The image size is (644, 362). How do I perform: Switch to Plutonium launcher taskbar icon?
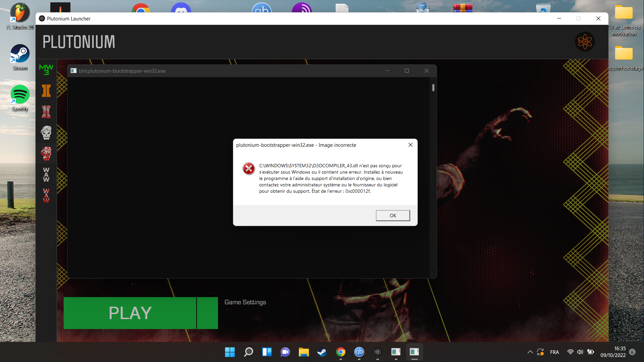pyautogui.click(x=377, y=352)
